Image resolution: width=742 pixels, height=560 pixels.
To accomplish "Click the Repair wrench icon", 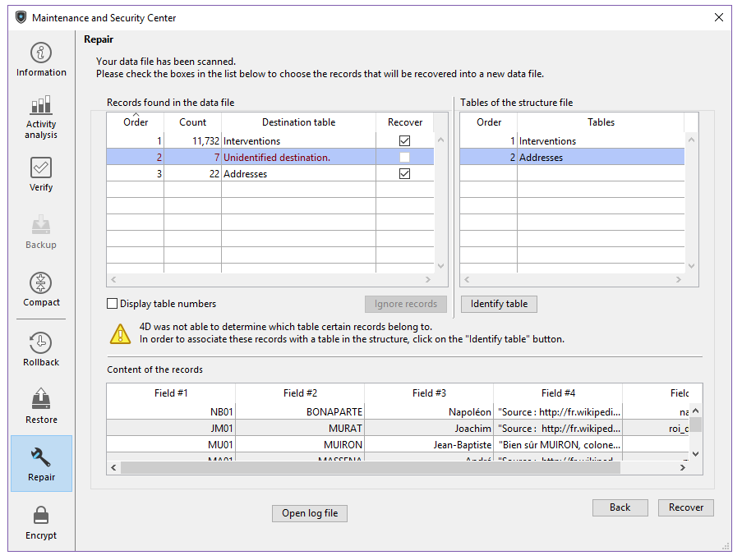I will click(41, 457).
